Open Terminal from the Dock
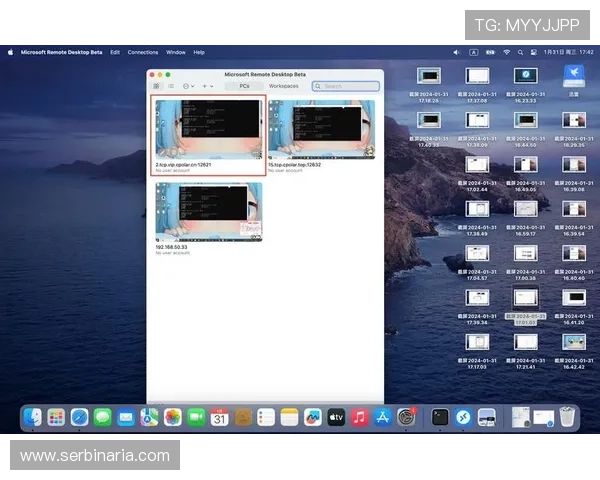Image resolution: width=600 pixels, height=480 pixels. (x=440, y=417)
